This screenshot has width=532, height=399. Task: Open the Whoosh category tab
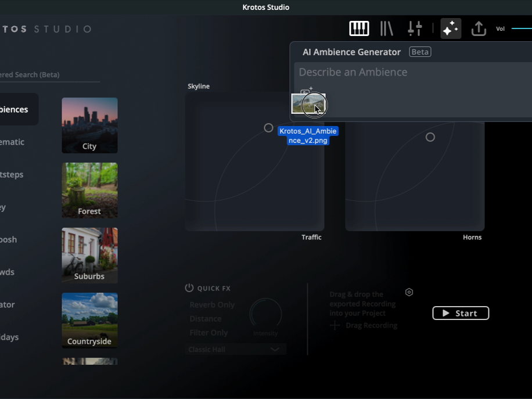click(x=9, y=239)
